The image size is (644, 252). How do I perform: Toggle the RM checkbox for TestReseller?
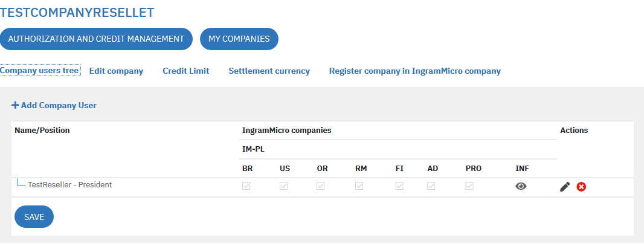(359, 186)
